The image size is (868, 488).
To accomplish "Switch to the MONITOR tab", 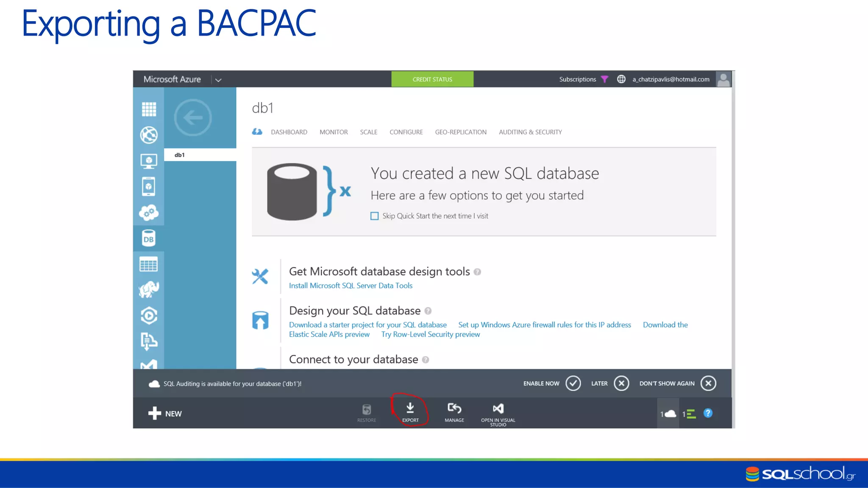I will coord(334,132).
